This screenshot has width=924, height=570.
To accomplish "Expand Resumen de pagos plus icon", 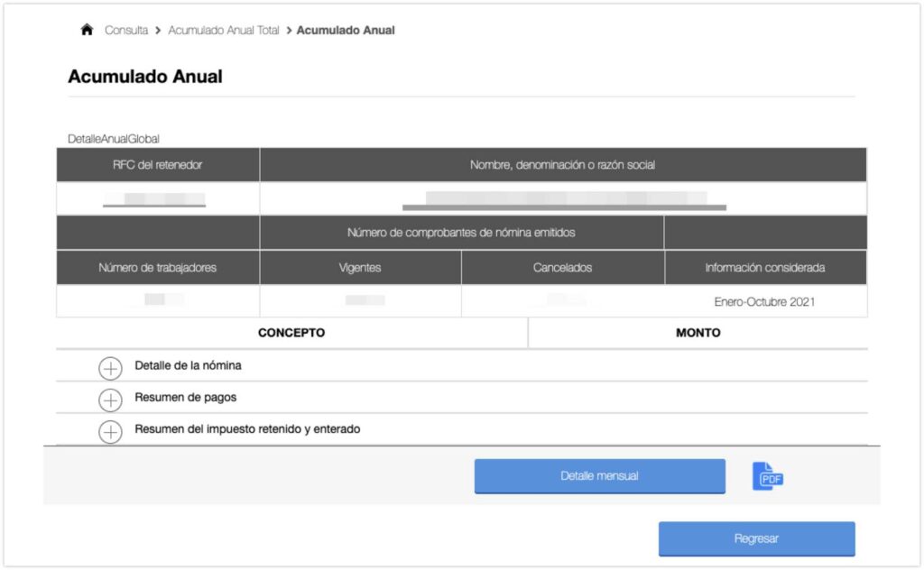I will (x=110, y=400).
